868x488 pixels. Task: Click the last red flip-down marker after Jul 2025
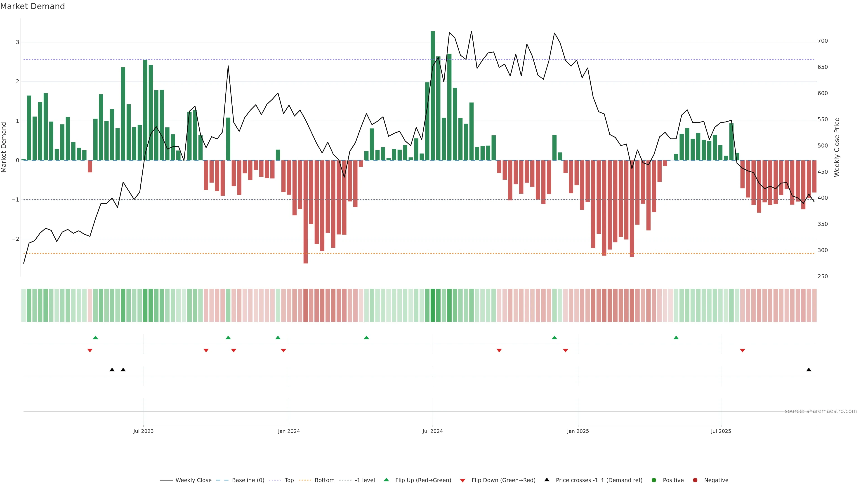pos(742,351)
